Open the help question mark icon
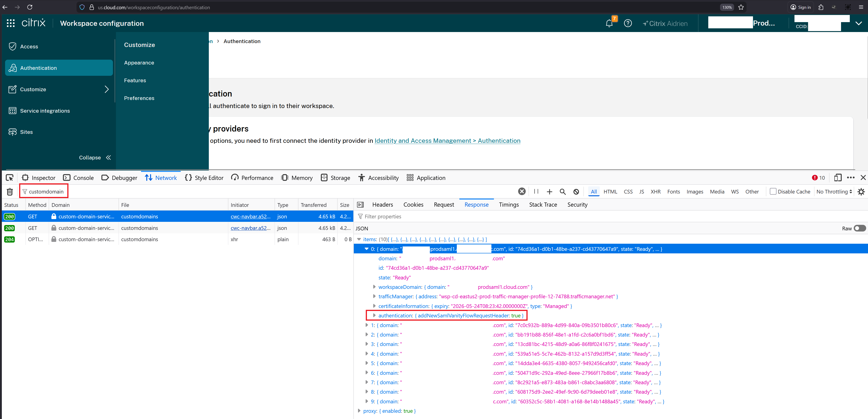This screenshot has height=419, width=868. click(628, 23)
